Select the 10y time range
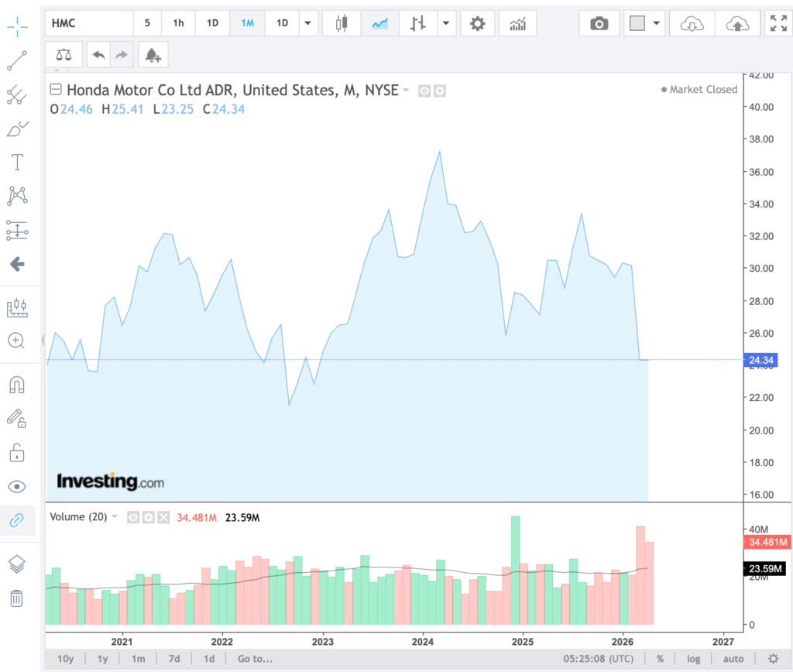Screen dimensions: 793x672 [x=66, y=659]
